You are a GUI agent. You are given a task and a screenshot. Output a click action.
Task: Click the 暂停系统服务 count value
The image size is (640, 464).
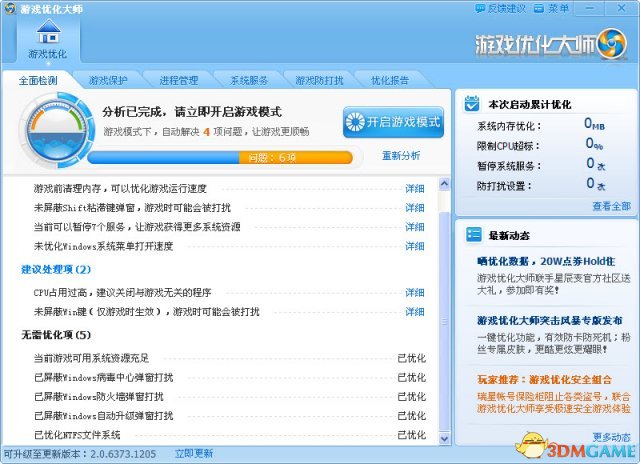click(596, 164)
